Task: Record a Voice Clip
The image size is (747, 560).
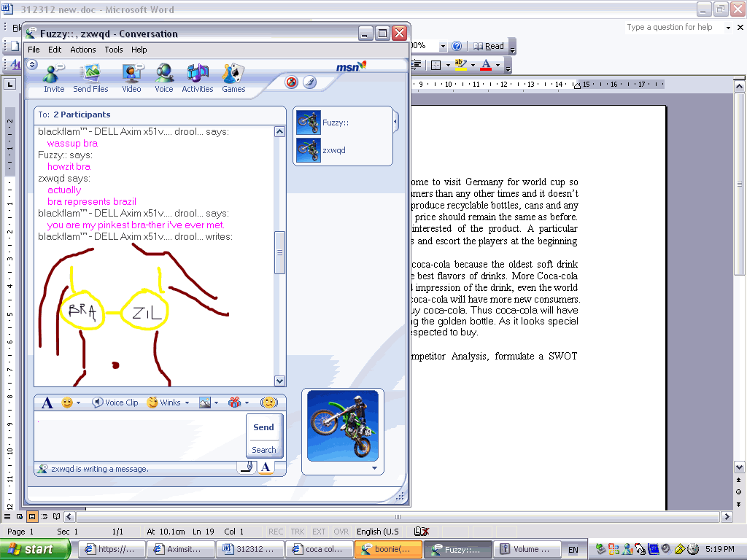Action: point(115,402)
